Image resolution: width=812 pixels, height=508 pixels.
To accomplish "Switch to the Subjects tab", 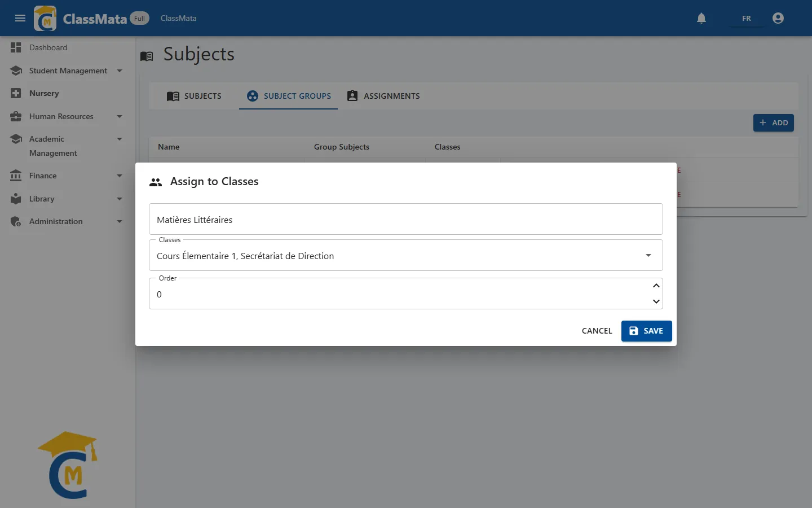I will 194,96.
